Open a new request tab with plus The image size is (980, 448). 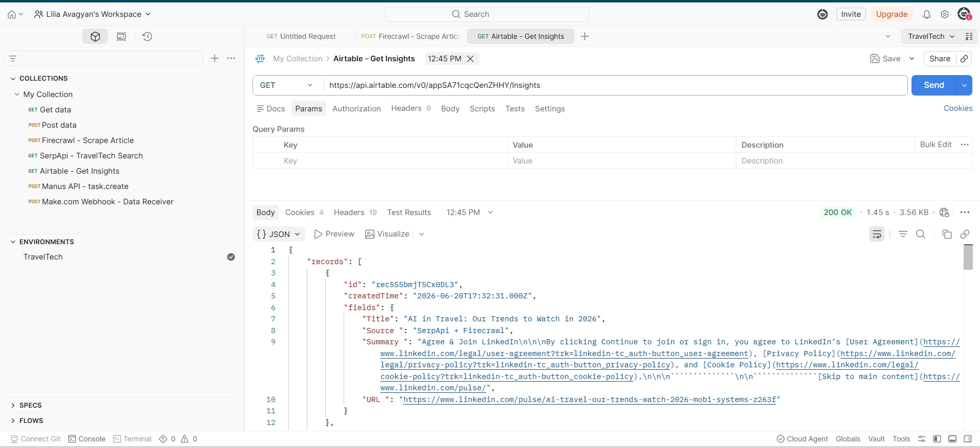point(585,36)
